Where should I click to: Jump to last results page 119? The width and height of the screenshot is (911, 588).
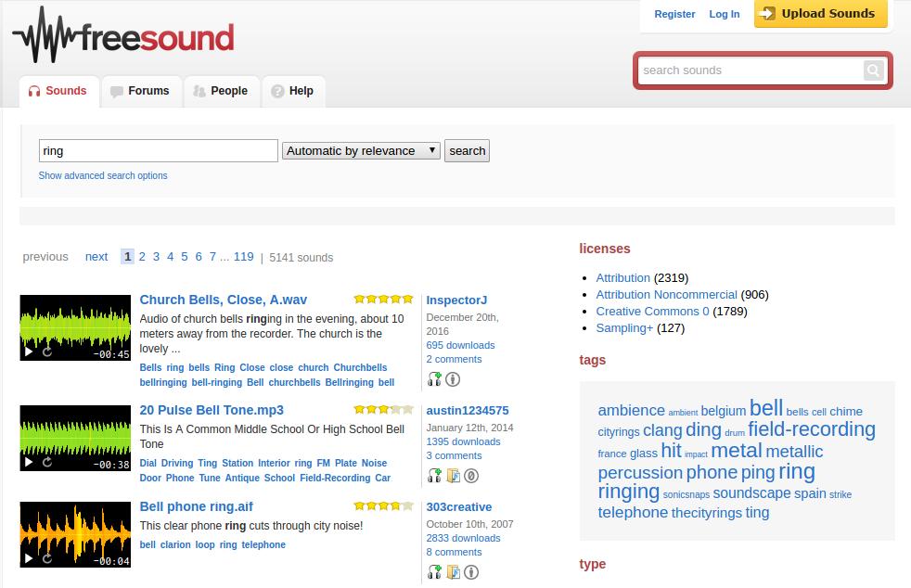click(243, 257)
